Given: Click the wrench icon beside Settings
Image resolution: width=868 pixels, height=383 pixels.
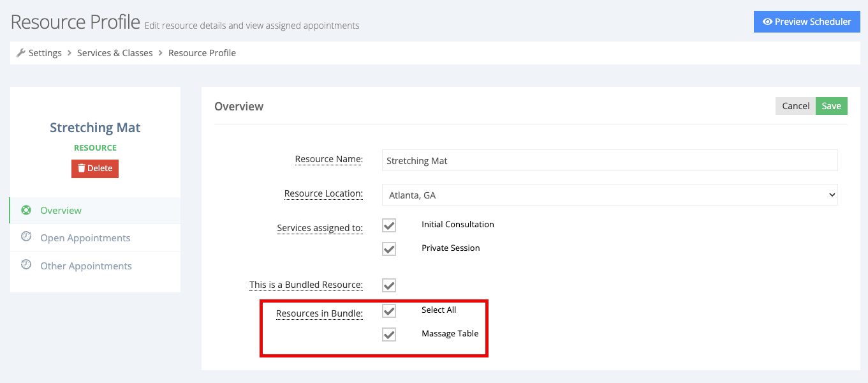Looking at the screenshot, I should point(21,53).
